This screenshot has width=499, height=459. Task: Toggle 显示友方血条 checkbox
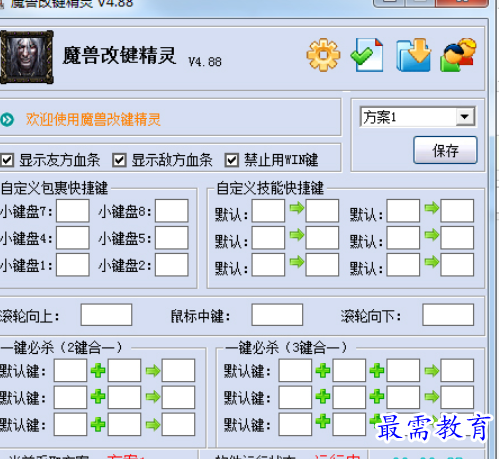7,160
